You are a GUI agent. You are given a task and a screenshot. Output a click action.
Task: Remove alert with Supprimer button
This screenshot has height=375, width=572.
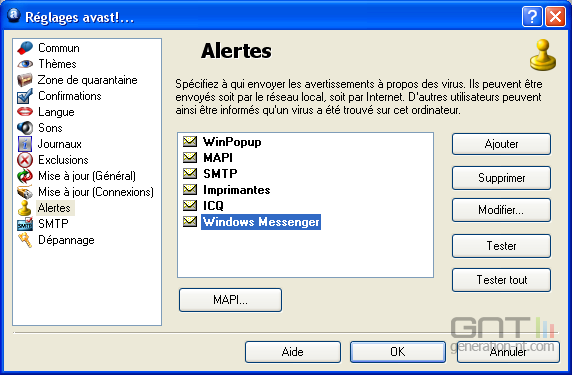pyautogui.click(x=501, y=178)
